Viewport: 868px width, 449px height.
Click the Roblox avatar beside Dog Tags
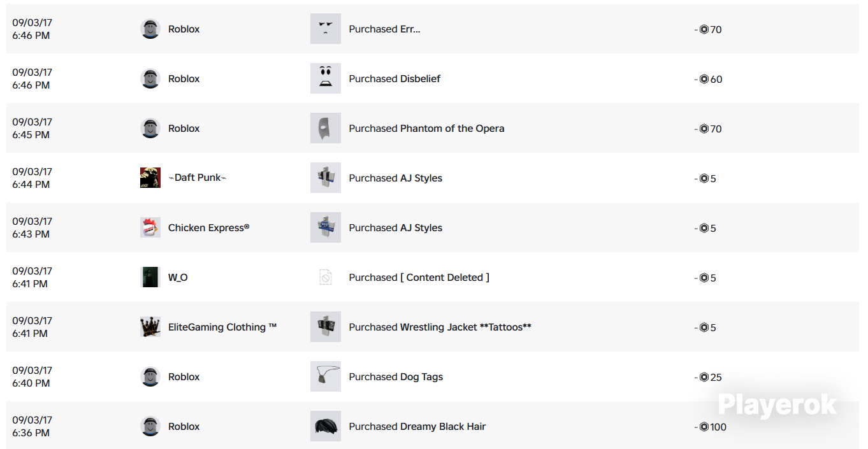(150, 376)
